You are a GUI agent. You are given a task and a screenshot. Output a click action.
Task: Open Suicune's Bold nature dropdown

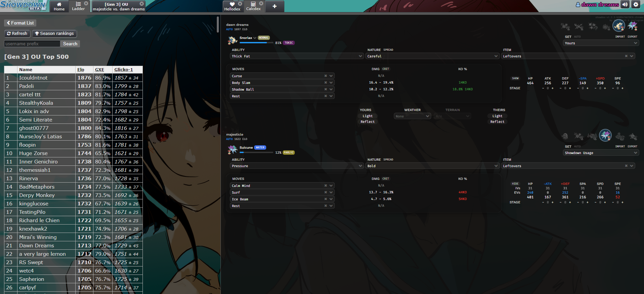click(x=432, y=166)
